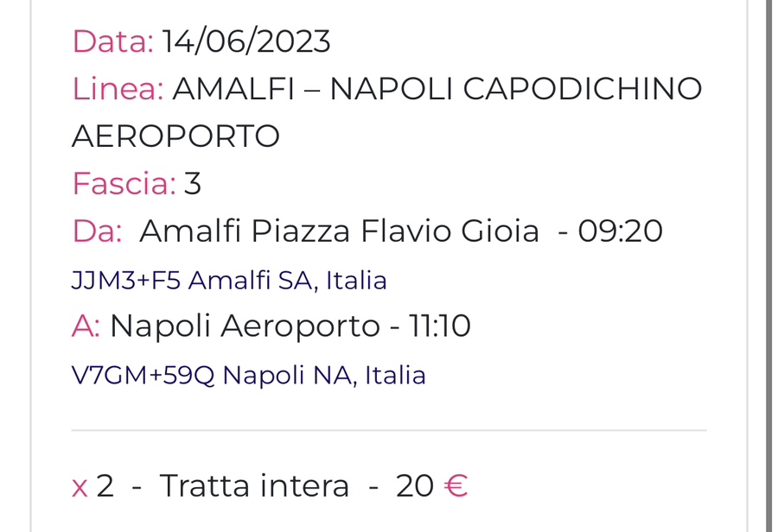Click the pink x quantity multiplier symbol
This screenshot has height=532, width=778.
point(80,487)
